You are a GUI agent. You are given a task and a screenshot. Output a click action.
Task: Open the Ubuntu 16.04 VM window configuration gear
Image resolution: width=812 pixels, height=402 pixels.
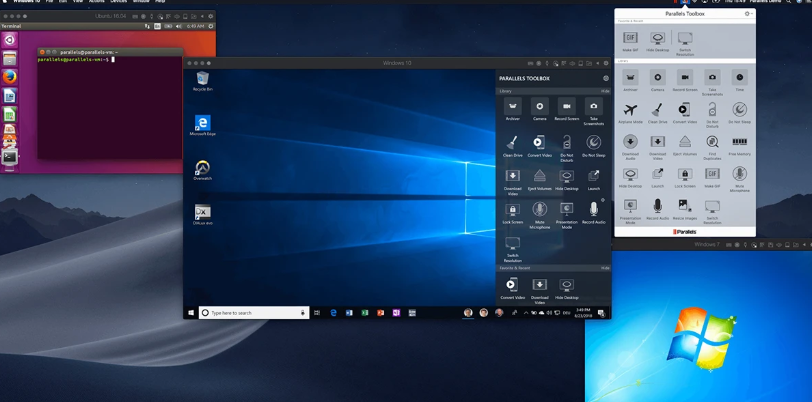(210, 16)
